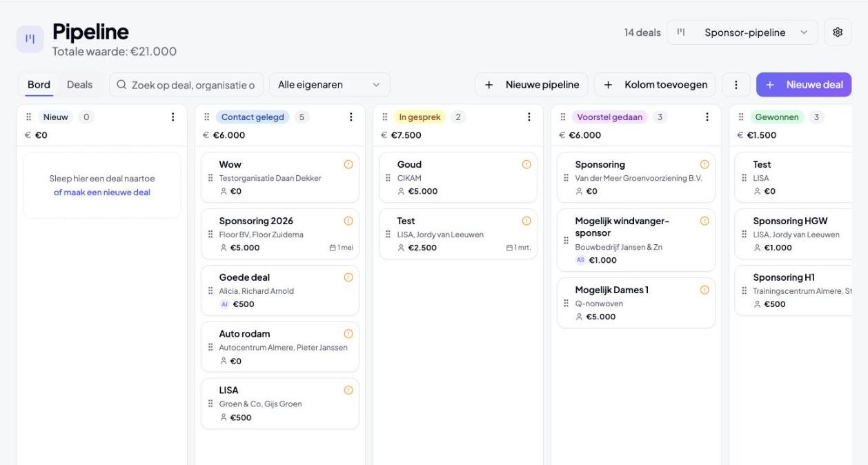The image size is (868, 465).
Task: Open the Sponsoring 2026 deal card
Action: (x=280, y=234)
